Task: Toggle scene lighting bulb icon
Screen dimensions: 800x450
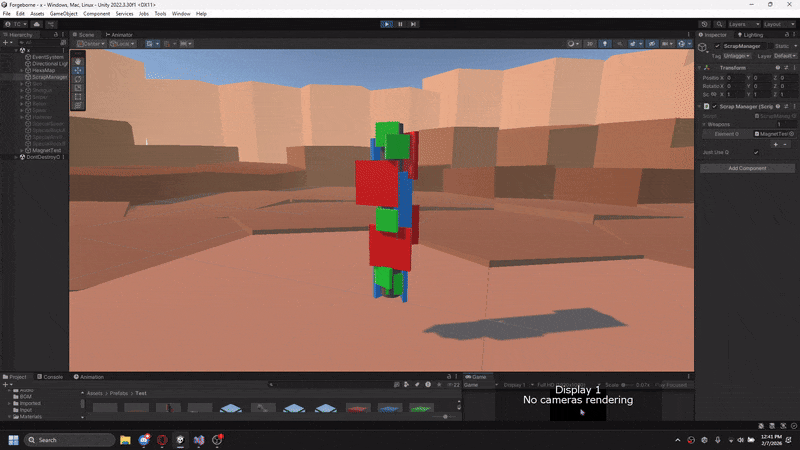Action: [605, 44]
